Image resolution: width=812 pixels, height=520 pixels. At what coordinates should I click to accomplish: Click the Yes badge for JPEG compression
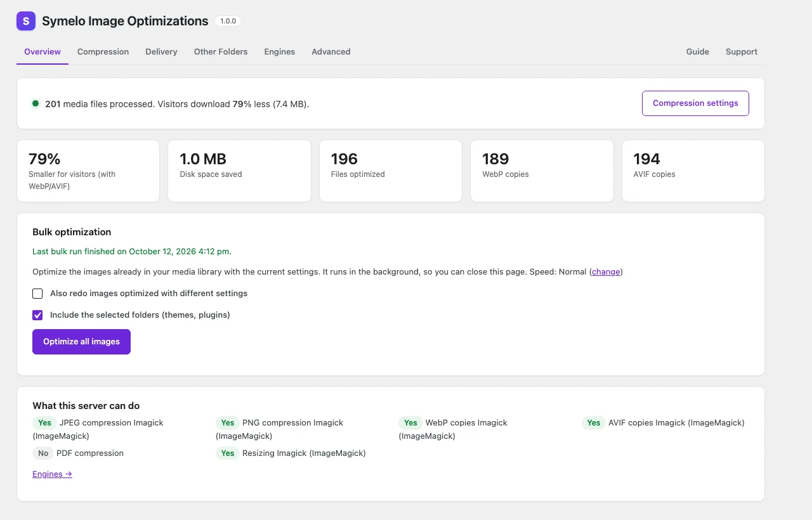pyautogui.click(x=44, y=423)
